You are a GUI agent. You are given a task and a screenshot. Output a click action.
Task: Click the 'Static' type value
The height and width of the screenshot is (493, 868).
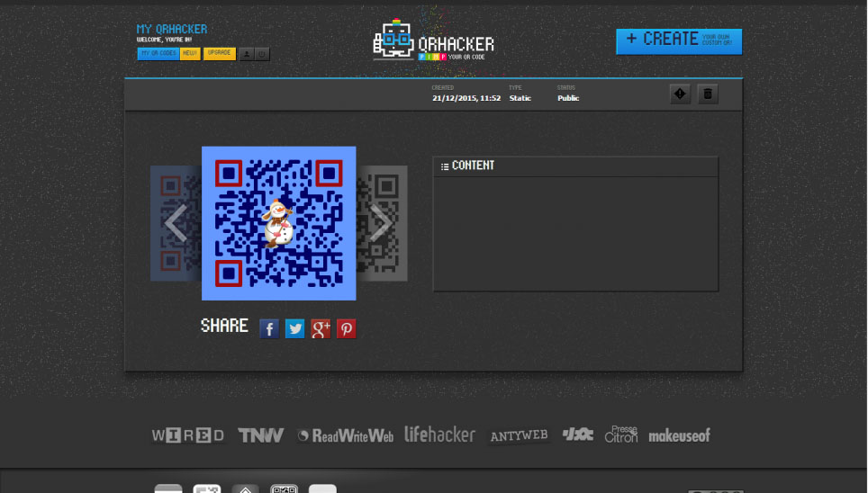click(520, 98)
